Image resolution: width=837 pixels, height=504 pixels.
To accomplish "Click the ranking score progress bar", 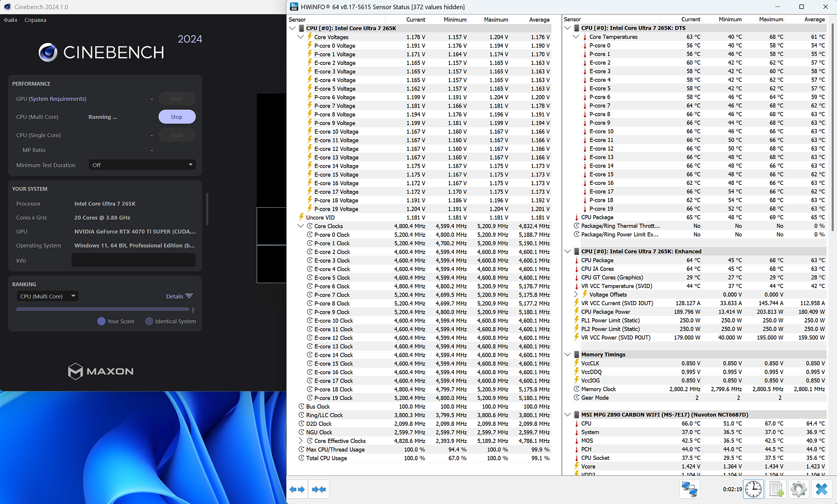I will (103, 309).
